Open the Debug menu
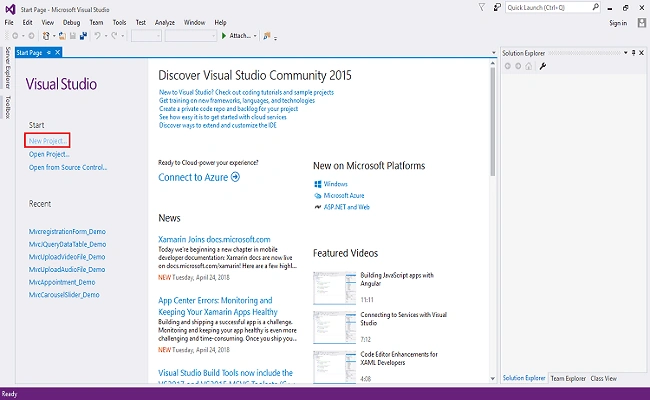The width and height of the screenshot is (650, 400). click(71, 22)
